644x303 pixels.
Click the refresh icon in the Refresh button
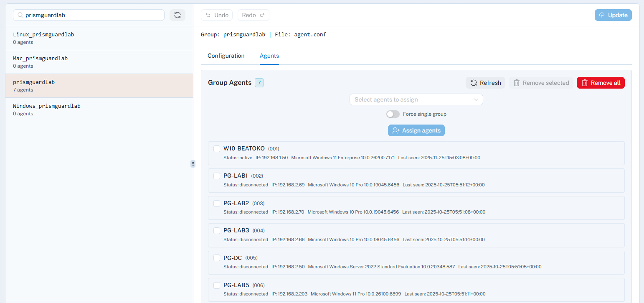474,82
